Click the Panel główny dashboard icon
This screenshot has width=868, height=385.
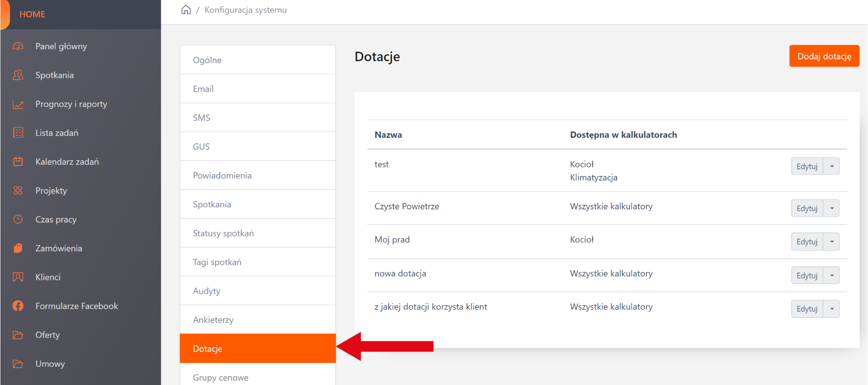18,46
